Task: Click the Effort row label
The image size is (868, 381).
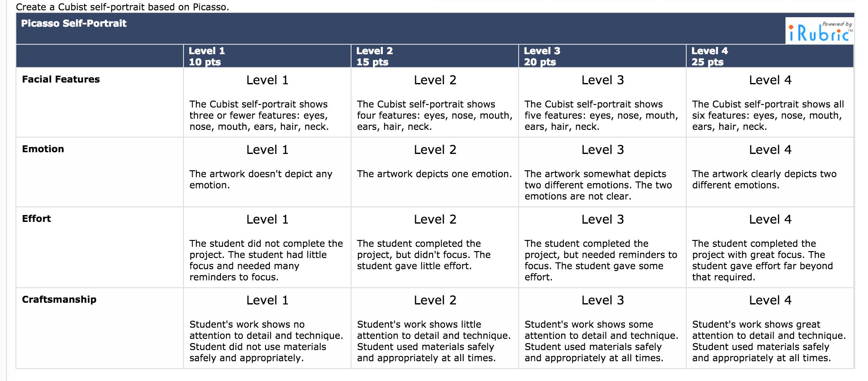Action: coord(37,219)
